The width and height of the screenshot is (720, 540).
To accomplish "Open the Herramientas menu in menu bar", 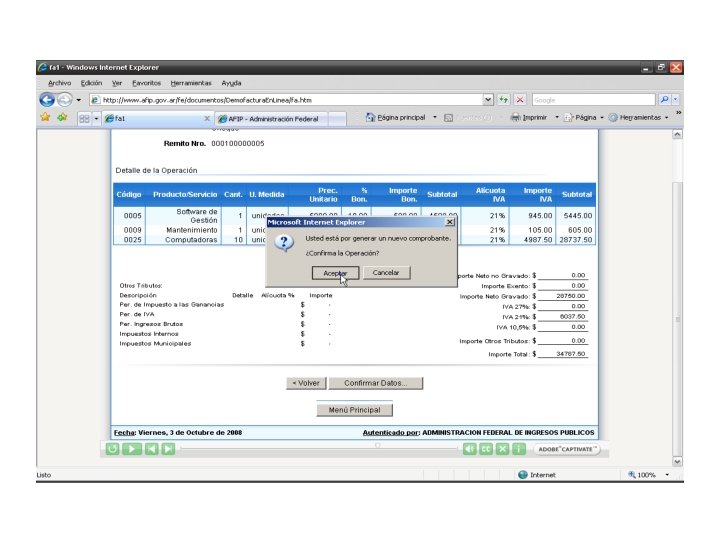I will click(191, 83).
